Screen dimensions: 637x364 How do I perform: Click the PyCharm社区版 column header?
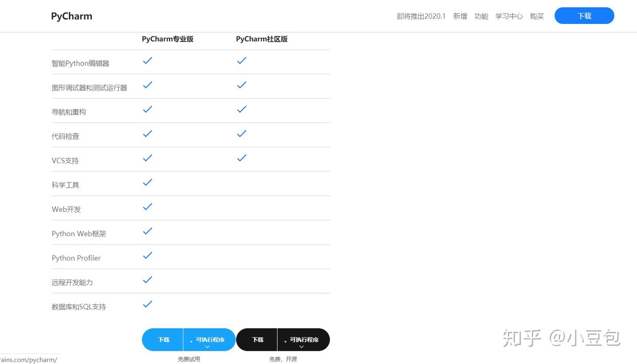[262, 39]
